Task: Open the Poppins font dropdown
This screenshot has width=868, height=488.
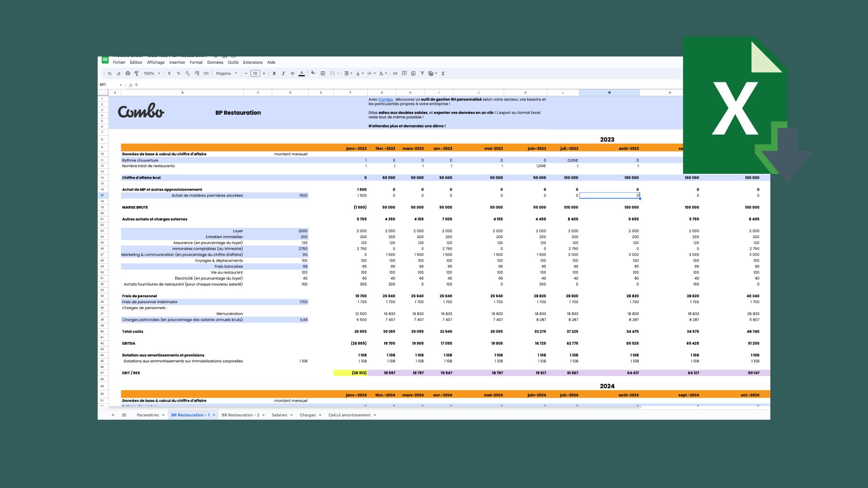Action: point(226,73)
